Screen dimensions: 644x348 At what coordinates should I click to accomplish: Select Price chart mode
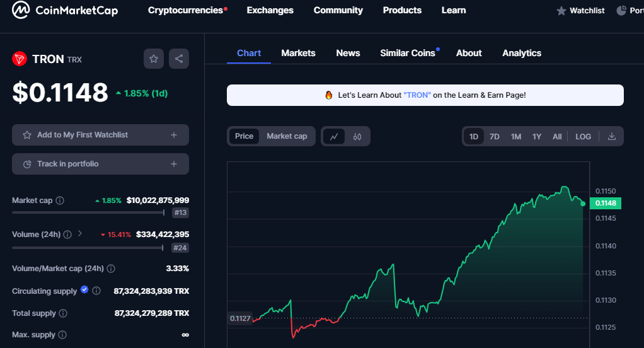(x=244, y=136)
